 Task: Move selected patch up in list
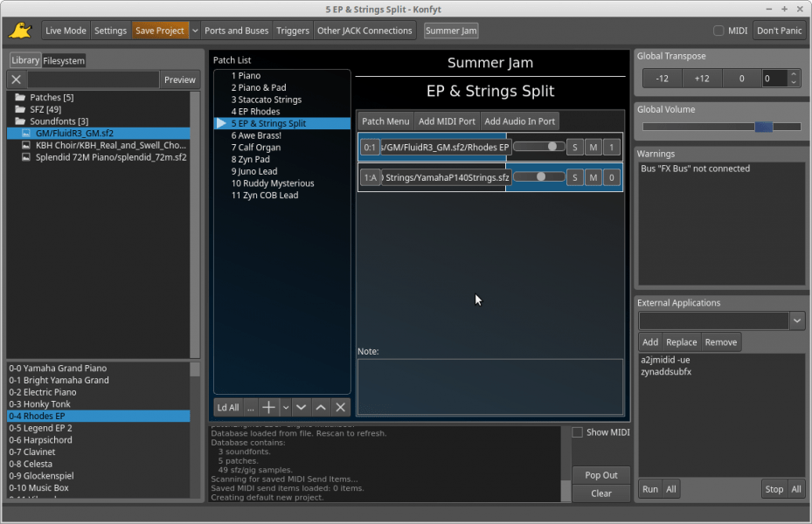coord(321,408)
